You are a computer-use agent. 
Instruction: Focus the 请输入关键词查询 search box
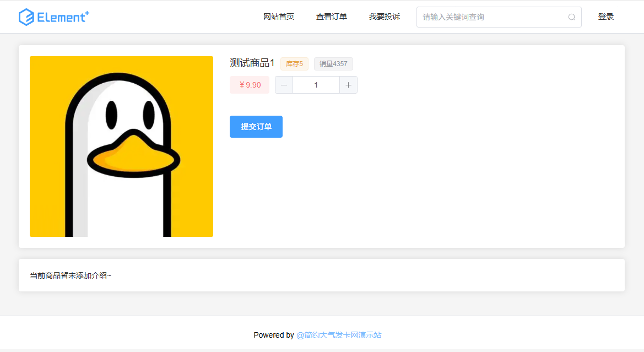coord(490,17)
